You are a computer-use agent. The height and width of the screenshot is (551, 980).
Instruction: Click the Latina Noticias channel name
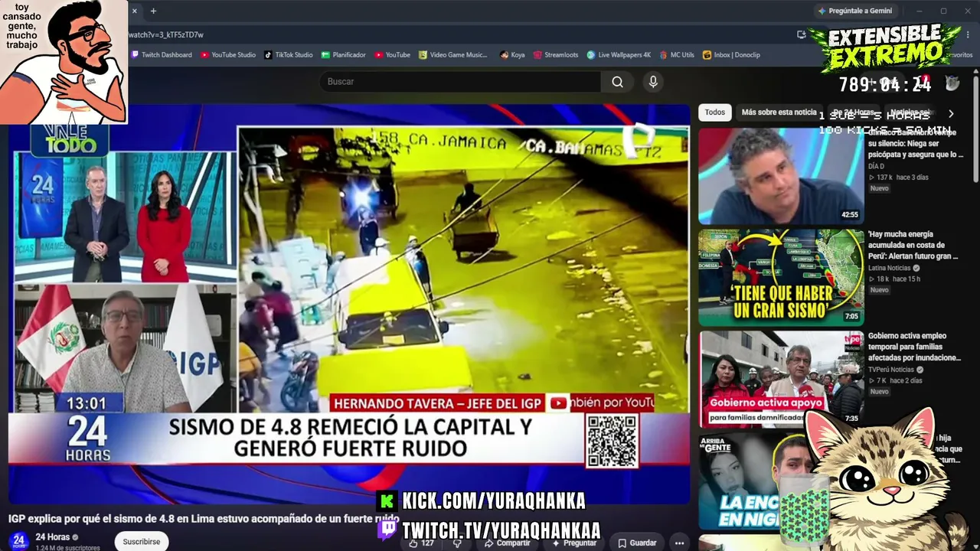click(889, 268)
